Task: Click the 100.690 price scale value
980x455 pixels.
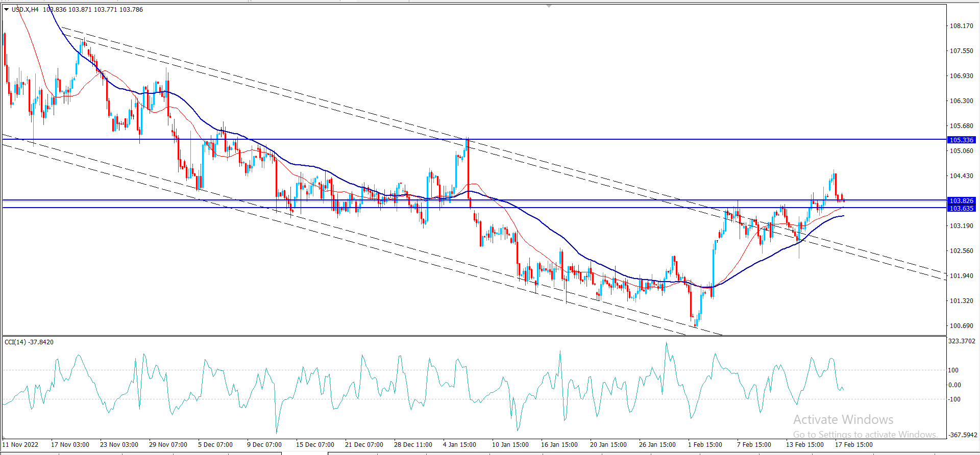Action: coord(961,325)
